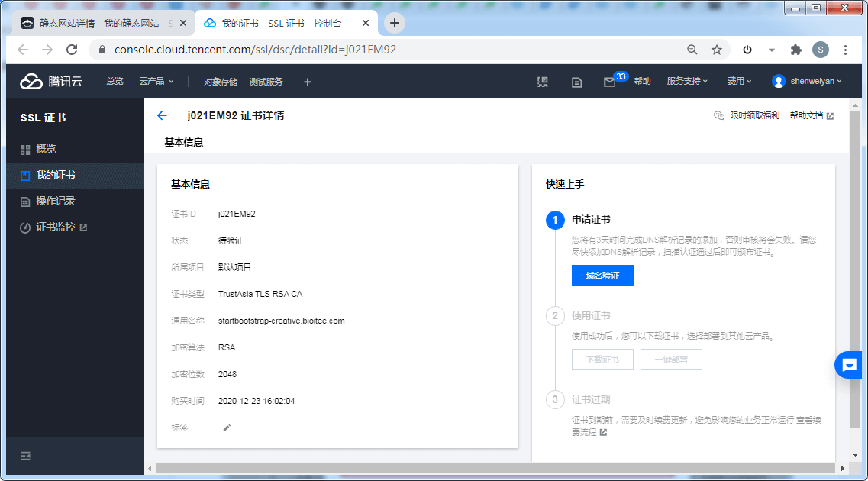Click the purchase time 2020-12-23 16:02:04
868x481 pixels.
257,402
